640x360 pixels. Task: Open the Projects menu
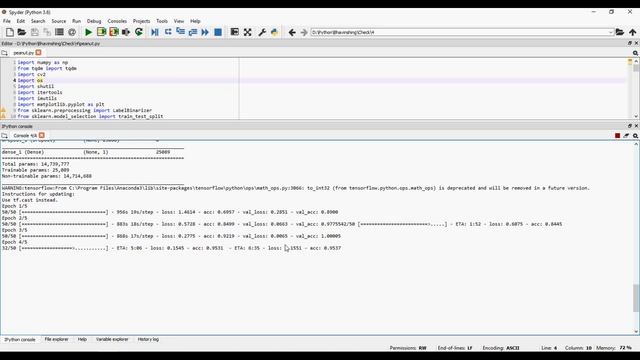pyautogui.click(x=142, y=21)
